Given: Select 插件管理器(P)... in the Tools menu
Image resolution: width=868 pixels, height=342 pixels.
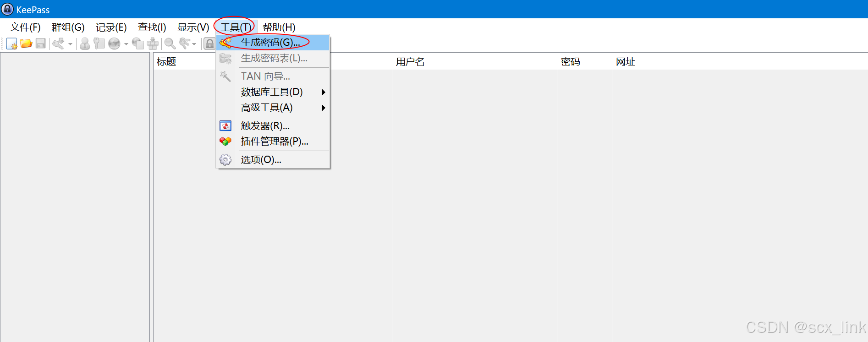Looking at the screenshot, I should [x=273, y=141].
